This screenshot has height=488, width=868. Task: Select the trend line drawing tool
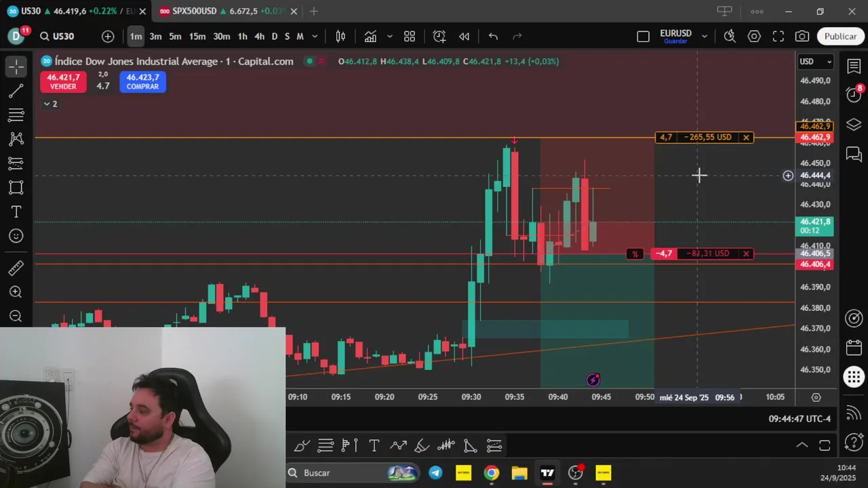pyautogui.click(x=16, y=91)
